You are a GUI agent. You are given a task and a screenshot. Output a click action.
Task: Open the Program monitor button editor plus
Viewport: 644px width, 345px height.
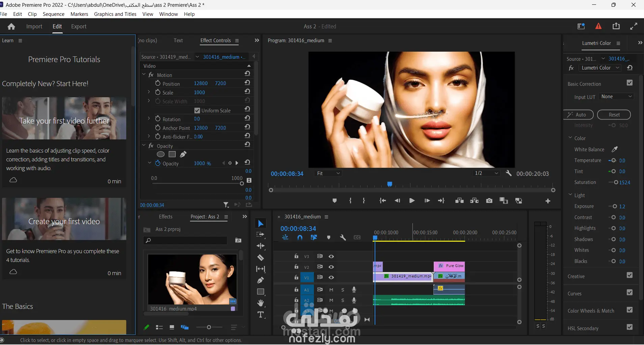[x=548, y=201]
